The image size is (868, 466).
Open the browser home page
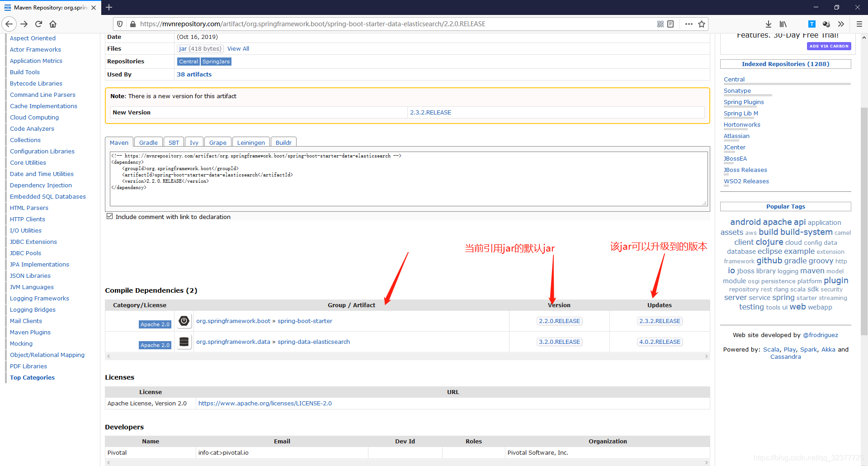[53, 24]
